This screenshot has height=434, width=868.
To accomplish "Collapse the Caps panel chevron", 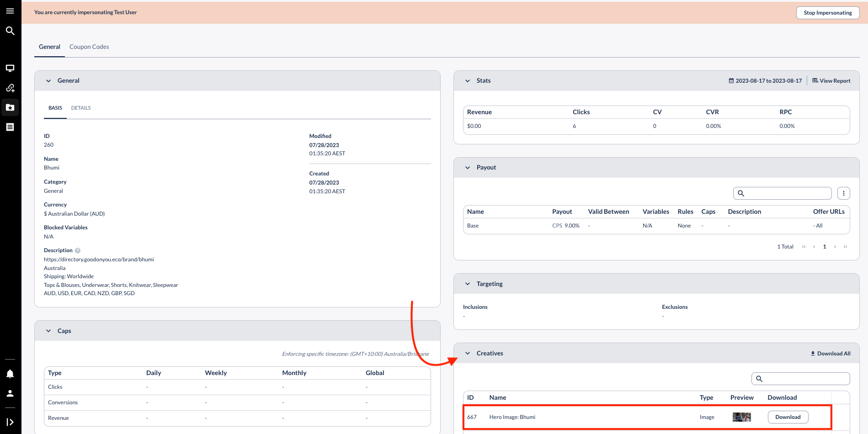I will pyautogui.click(x=48, y=331).
